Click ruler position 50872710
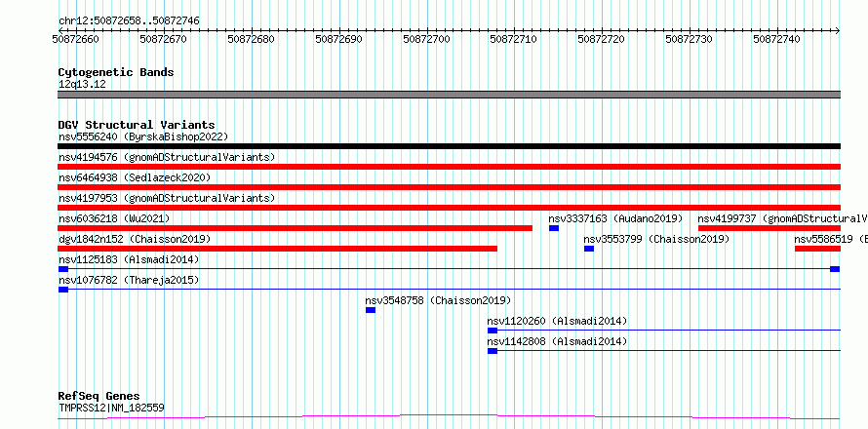The width and height of the screenshot is (868, 429). coord(514,39)
